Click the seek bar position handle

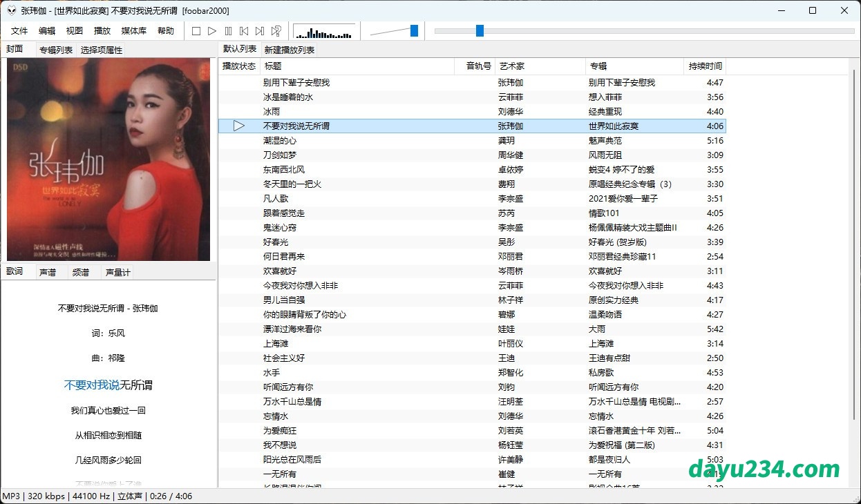tap(480, 30)
